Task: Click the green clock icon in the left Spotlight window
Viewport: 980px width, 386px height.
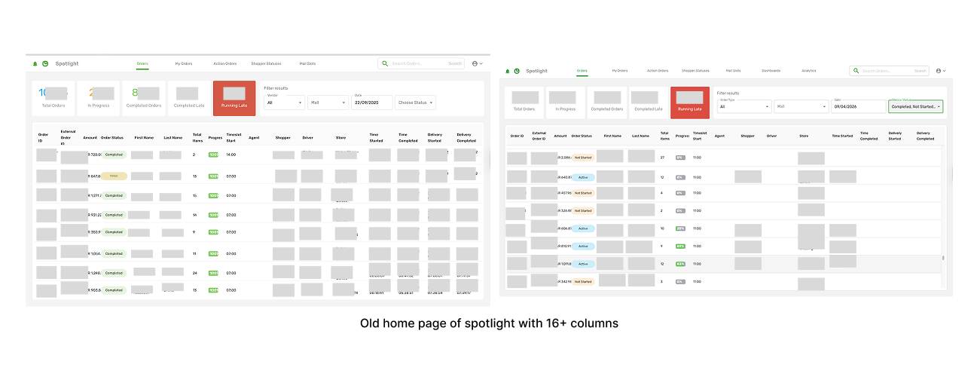Action: (45, 64)
